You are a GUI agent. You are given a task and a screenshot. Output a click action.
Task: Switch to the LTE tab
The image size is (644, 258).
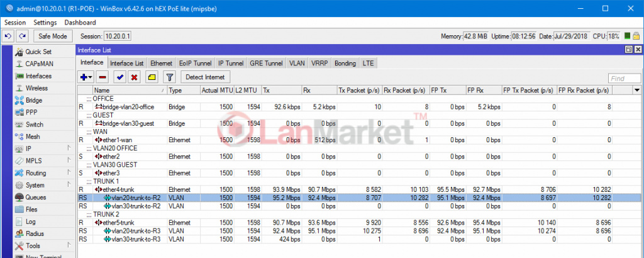[368, 64]
